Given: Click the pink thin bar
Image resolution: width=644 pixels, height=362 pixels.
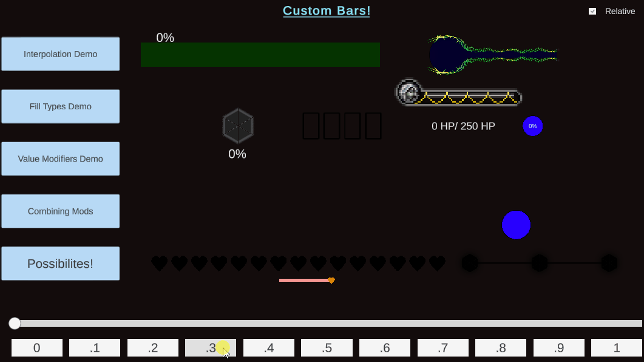Looking at the screenshot, I should pyautogui.click(x=304, y=280).
